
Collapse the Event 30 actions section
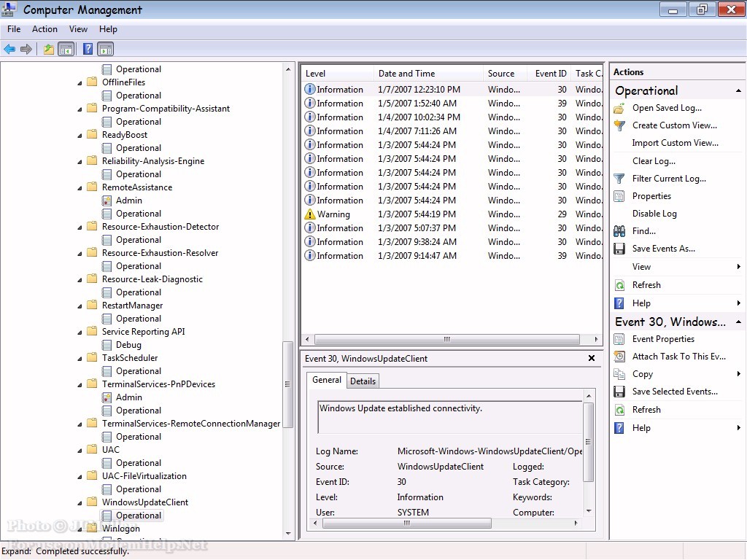[x=738, y=322]
